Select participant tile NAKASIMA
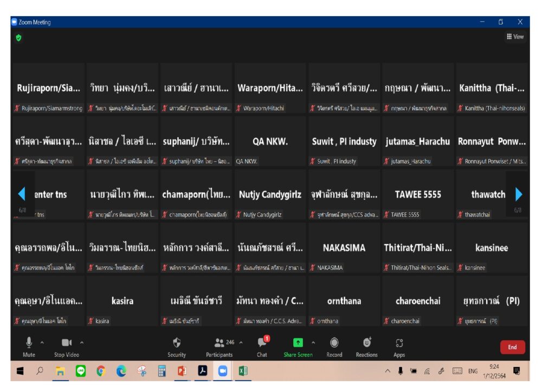This screenshot has height=392, width=555. coord(344,248)
